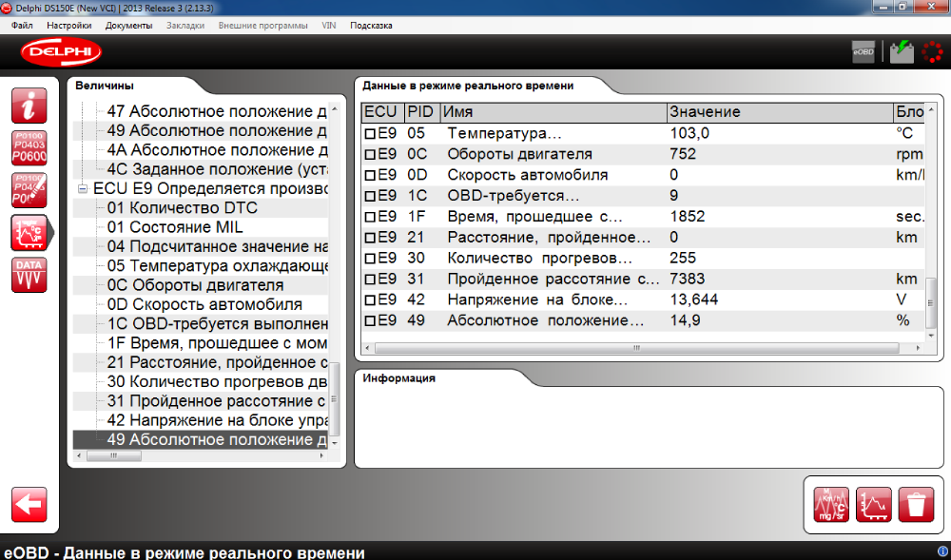Sort by the ECU column header
Image resolution: width=951 pixels, height=560 pixels.
382,112
